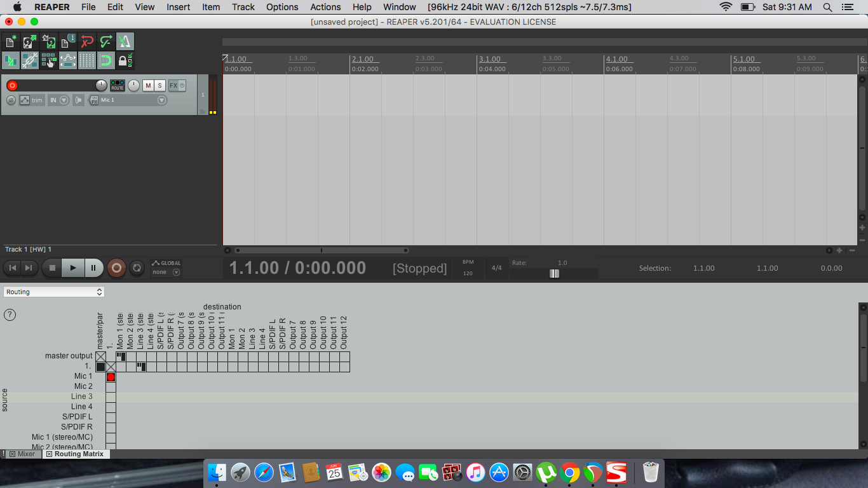Viewport: 868px width, 488px height.
Task: Click the routing matrix help question mark
Action: click(10, 315)
